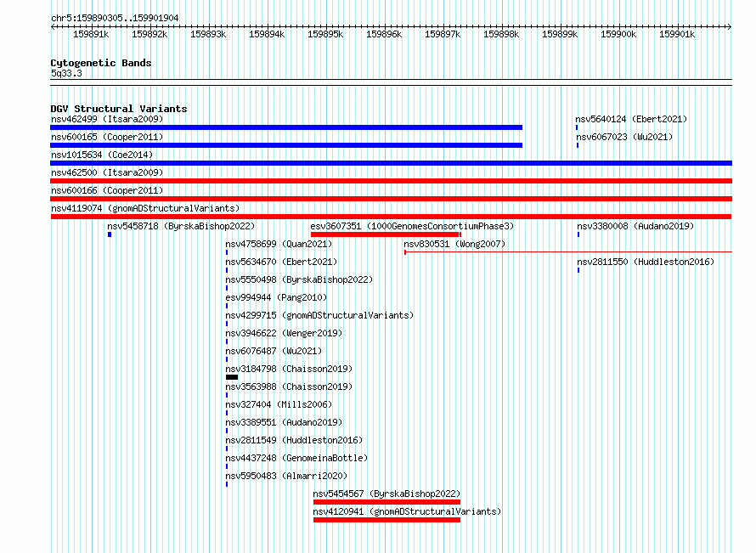Click the 159891k ruler tick label
The width and height of the screenshot is (756, 553).
tap(91, 34)
